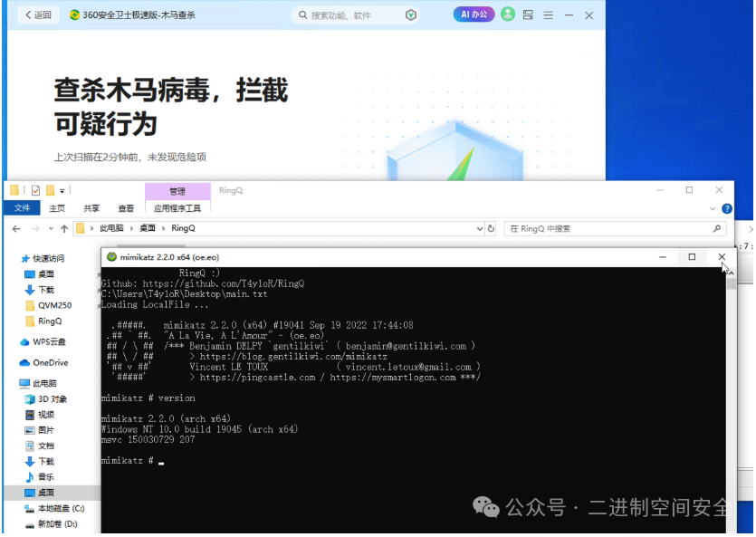The width and height of the screenshot is (756, 537).
Task: Open Explorer help question mark icon
Action: pos(727,208)
